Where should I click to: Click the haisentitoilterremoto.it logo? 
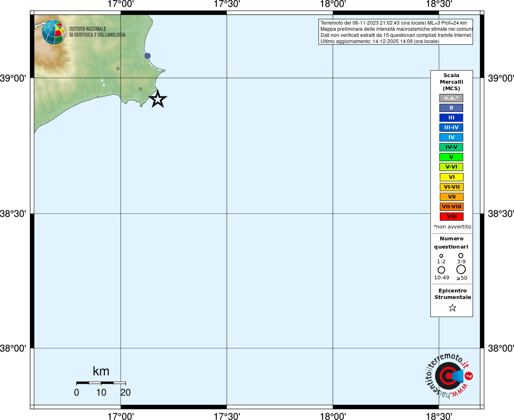(448, 376)
